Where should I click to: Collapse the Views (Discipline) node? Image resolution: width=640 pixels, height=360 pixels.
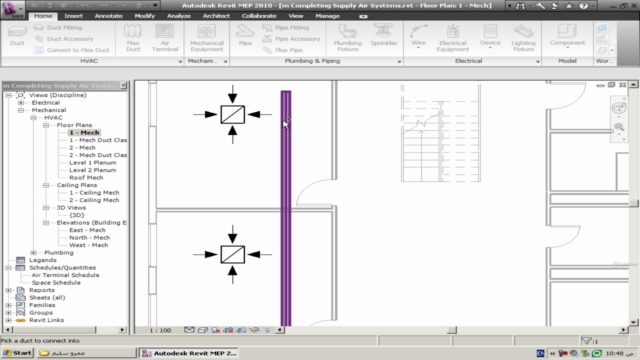[x=8, y=95]
